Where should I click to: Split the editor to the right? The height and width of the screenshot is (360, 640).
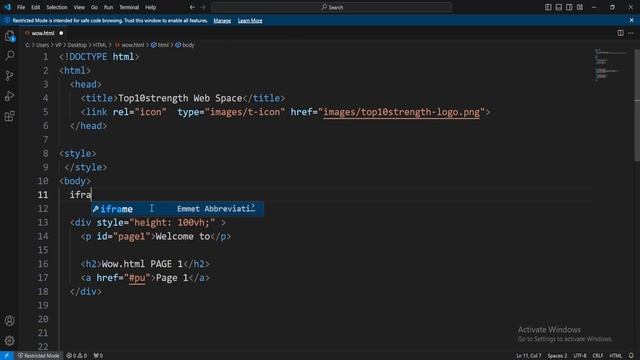pyautogui.click(x=620, y=33)
